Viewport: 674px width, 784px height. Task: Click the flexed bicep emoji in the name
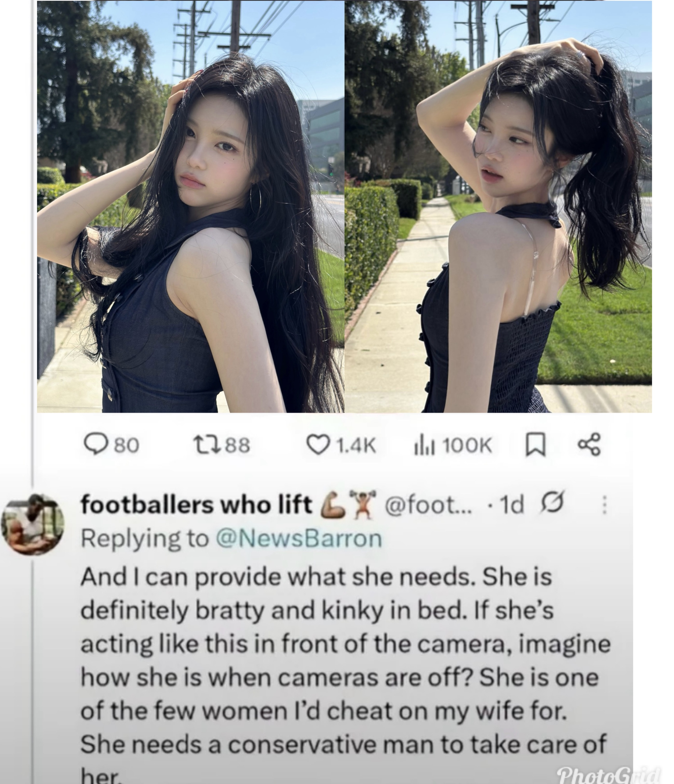333,505
